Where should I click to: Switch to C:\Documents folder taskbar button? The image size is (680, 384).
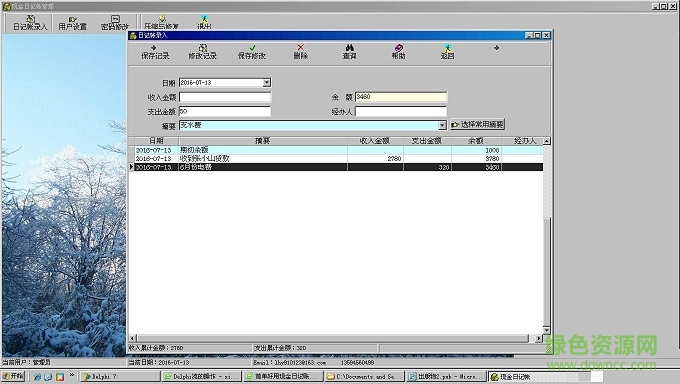365,377
